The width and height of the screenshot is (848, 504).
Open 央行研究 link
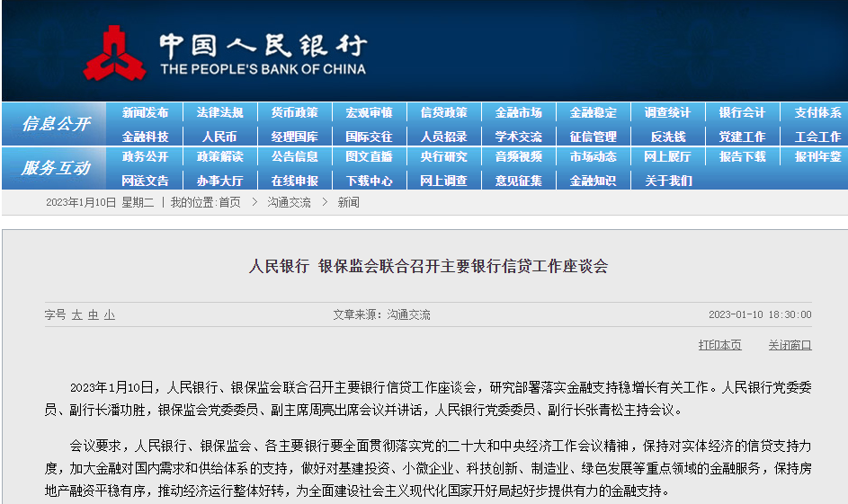coord(443,156)
